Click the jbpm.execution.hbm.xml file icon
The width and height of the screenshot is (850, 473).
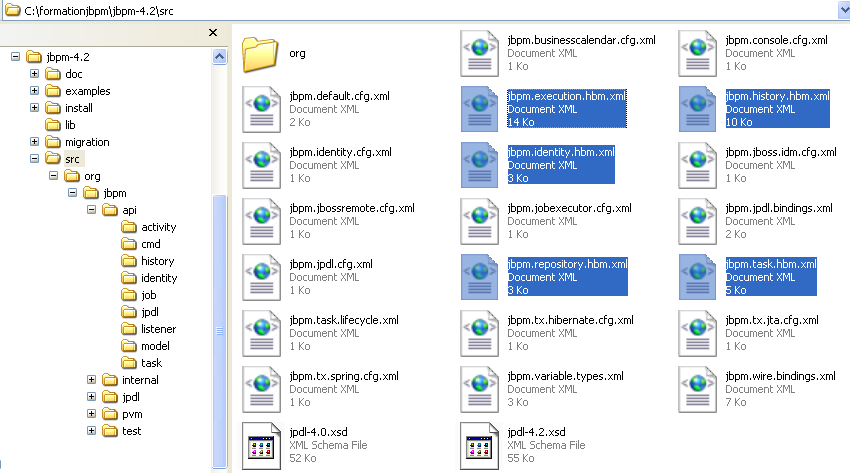point(479,108)
